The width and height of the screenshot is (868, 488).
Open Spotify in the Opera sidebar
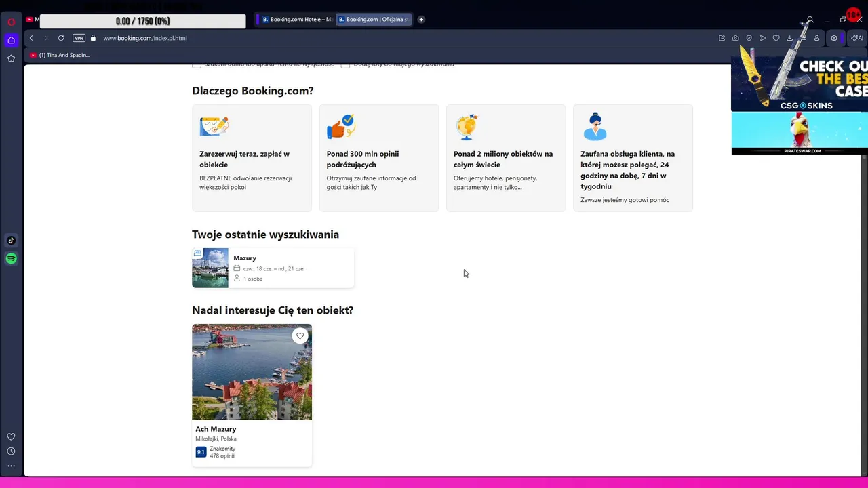point(11,258)
